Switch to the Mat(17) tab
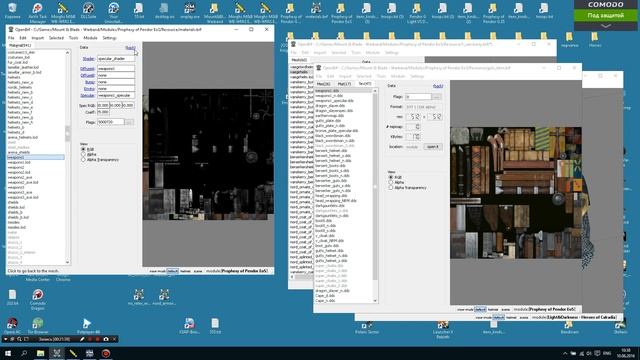Viewport: 640px width, 360px height. tap(344, 84)
